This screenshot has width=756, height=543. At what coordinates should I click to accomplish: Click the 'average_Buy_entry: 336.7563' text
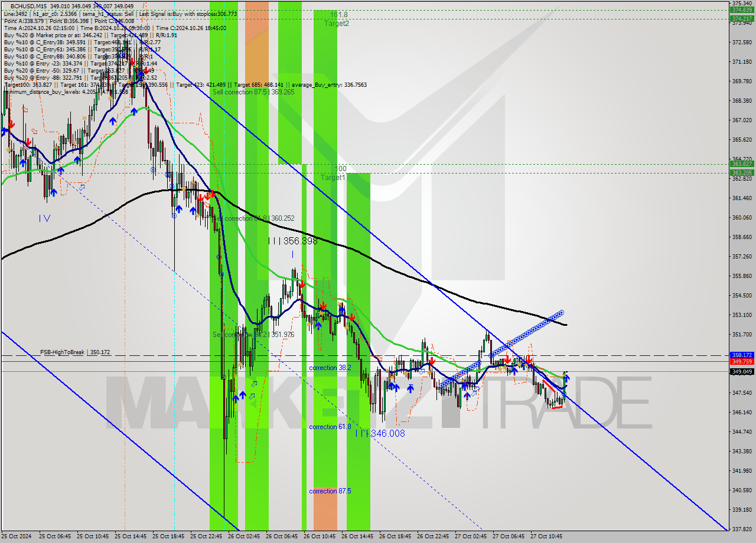(330, 84)
